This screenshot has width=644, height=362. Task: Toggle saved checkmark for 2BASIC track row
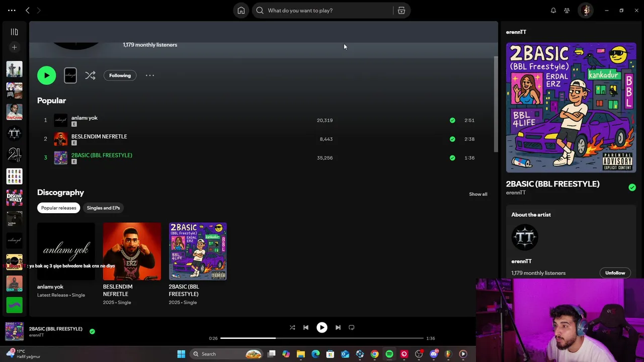tap(452, 158)
